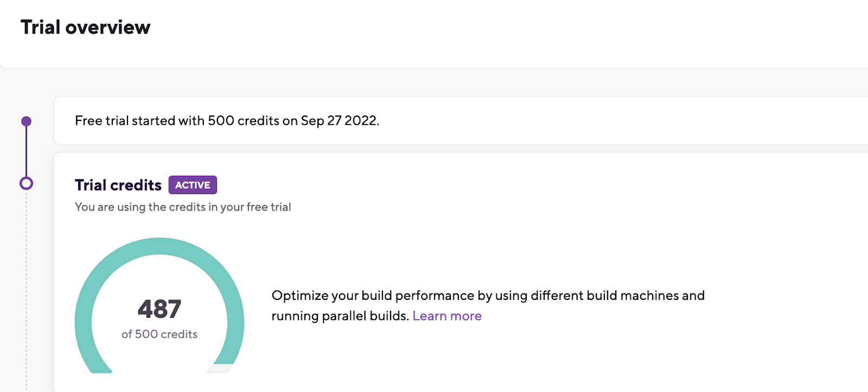Click the word "machines" in the description

coord(649,296)
